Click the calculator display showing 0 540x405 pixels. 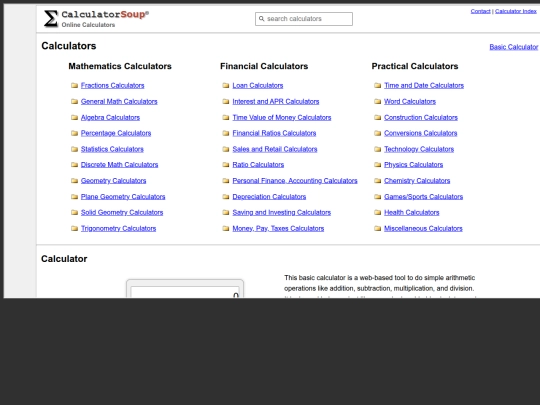coord(185,292)
